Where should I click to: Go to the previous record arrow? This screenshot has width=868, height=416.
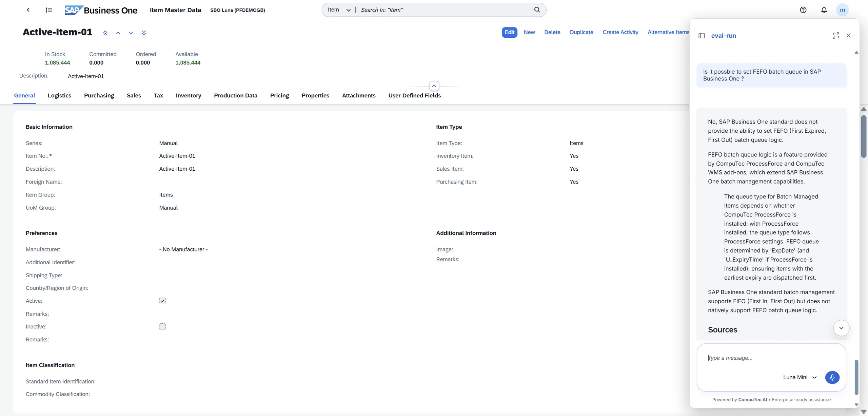pyautogui.click(x=118, y=33)
